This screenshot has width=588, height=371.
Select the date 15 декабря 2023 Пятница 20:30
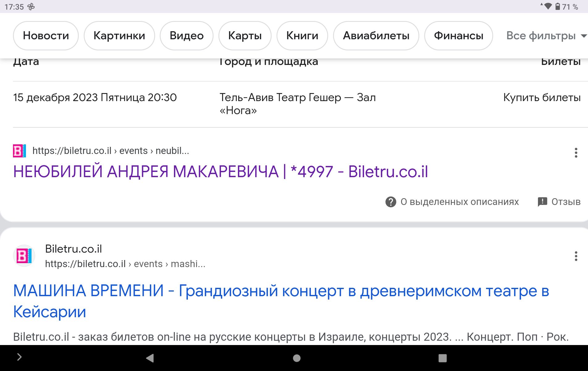coord(95,97)
